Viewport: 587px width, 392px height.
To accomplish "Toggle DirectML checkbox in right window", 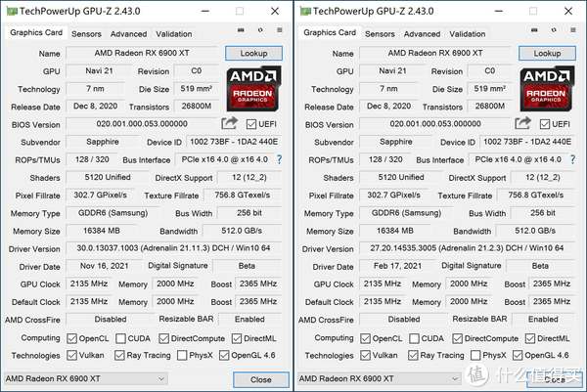I will [x=530, y=338].
